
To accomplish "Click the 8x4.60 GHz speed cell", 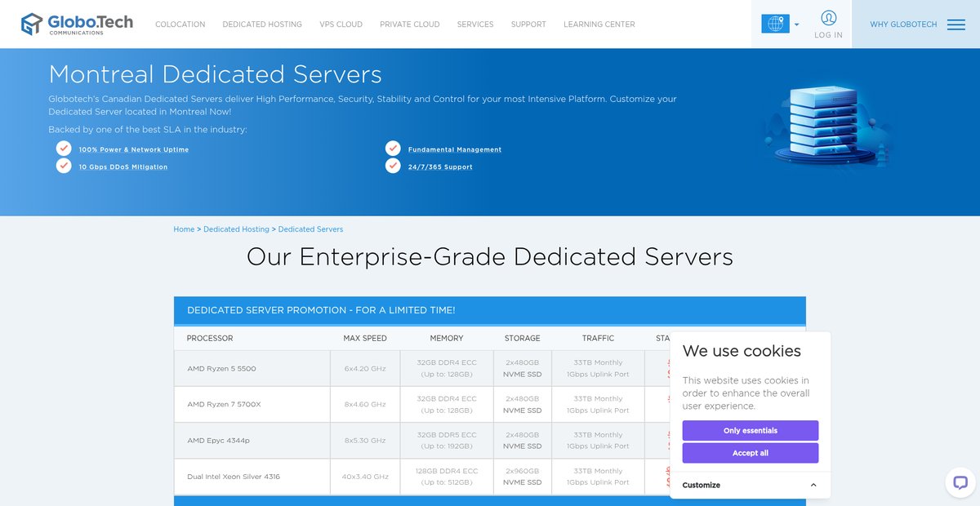I will pos(365,405).
